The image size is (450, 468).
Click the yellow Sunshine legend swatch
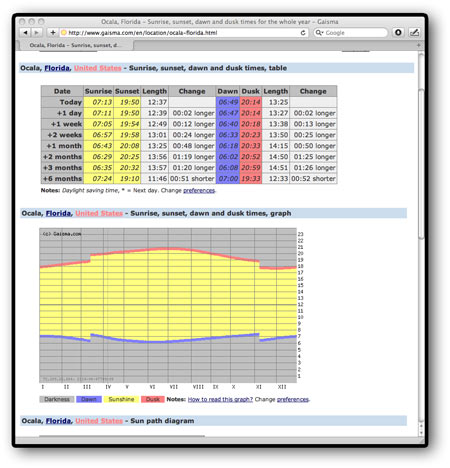(121, 399)
